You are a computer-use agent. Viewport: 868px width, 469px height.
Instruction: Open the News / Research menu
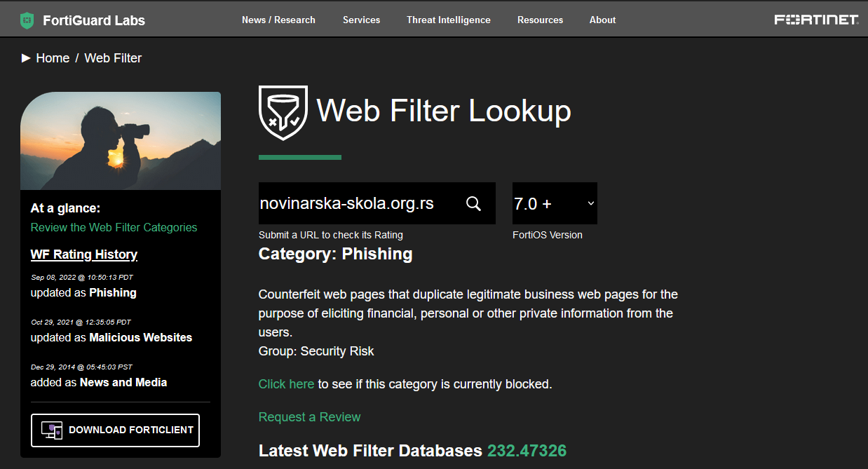(278, 20)
